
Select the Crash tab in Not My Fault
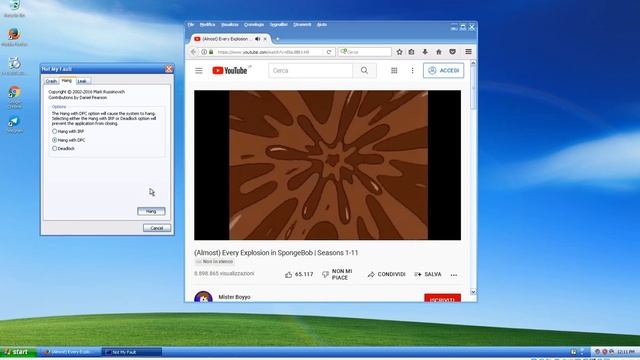(x=51, y=81)
